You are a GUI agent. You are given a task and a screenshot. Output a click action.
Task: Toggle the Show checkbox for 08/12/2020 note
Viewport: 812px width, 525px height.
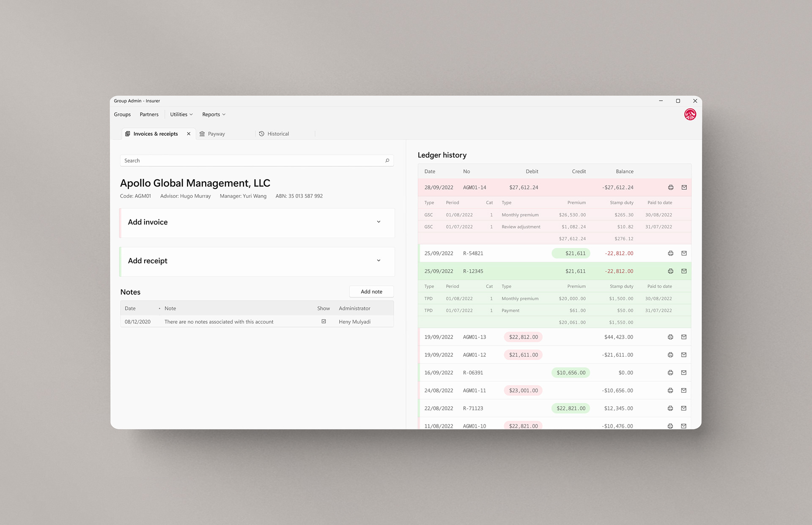pyautogui.click(x=324, y=321)
